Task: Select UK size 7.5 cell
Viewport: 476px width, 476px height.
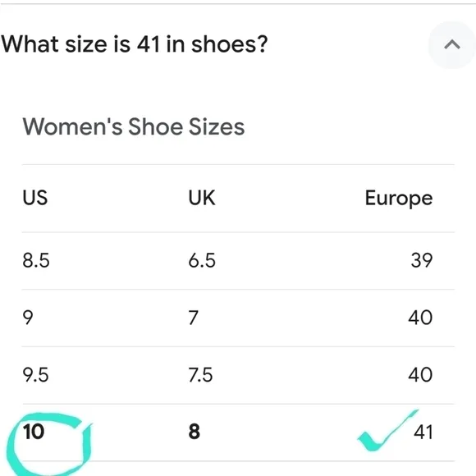Action: [200, 375]
